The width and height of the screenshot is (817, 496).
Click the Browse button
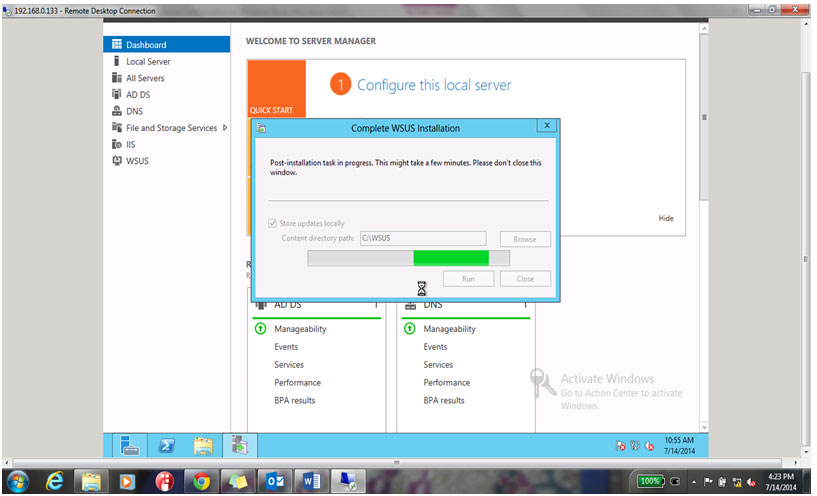click(525, 239)
